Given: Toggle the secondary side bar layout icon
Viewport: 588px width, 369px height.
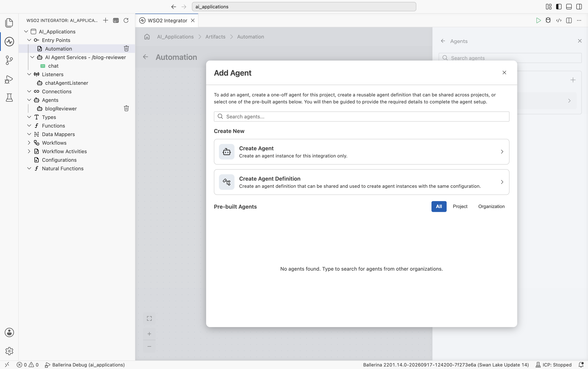Looking at the screenshot, I should (x=579, y=7).
